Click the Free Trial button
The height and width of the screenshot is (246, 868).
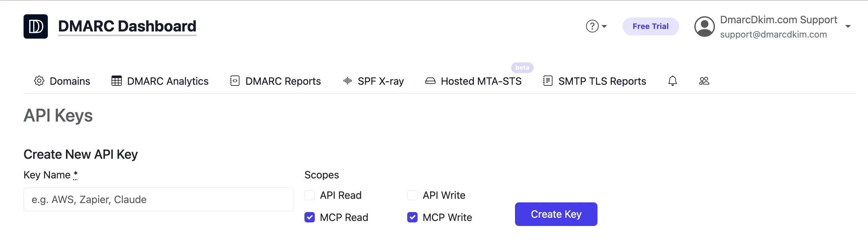[x=650, y=26]
